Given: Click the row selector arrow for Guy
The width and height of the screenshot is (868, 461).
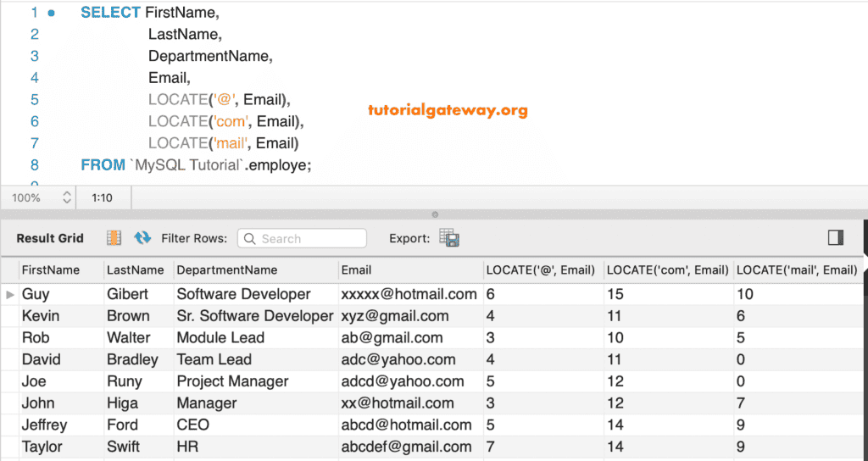Looking at the screenshot, I should pyautogui.click(x=9, y=294).
